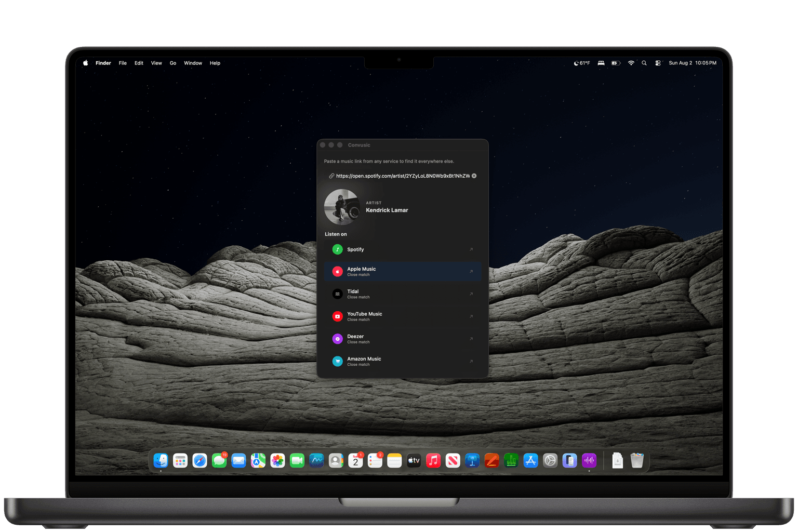Click the 61°F weather menu bar item
The height and width of the screenshot is (532, 798).
click(582, 63)
